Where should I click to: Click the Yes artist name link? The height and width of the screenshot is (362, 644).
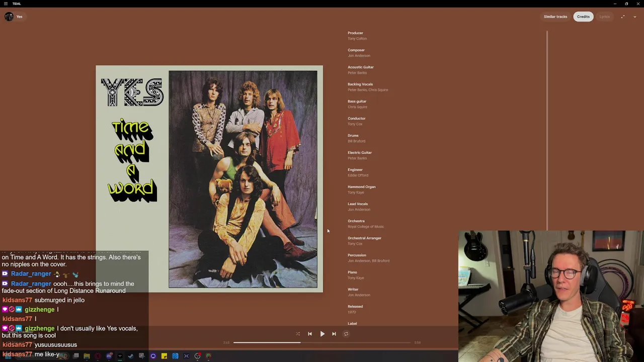pyautogui.click(x=19, y=17)
